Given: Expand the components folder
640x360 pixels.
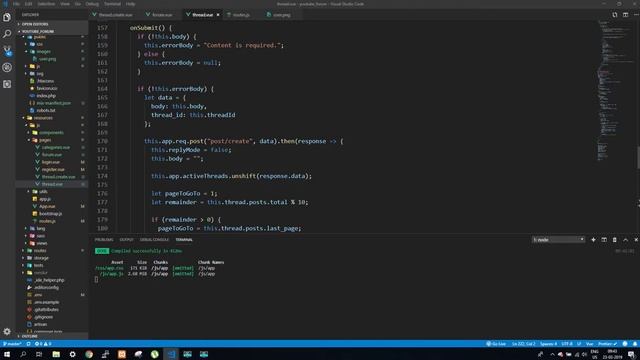Looking at the screenshot, I should click(51, 133).
